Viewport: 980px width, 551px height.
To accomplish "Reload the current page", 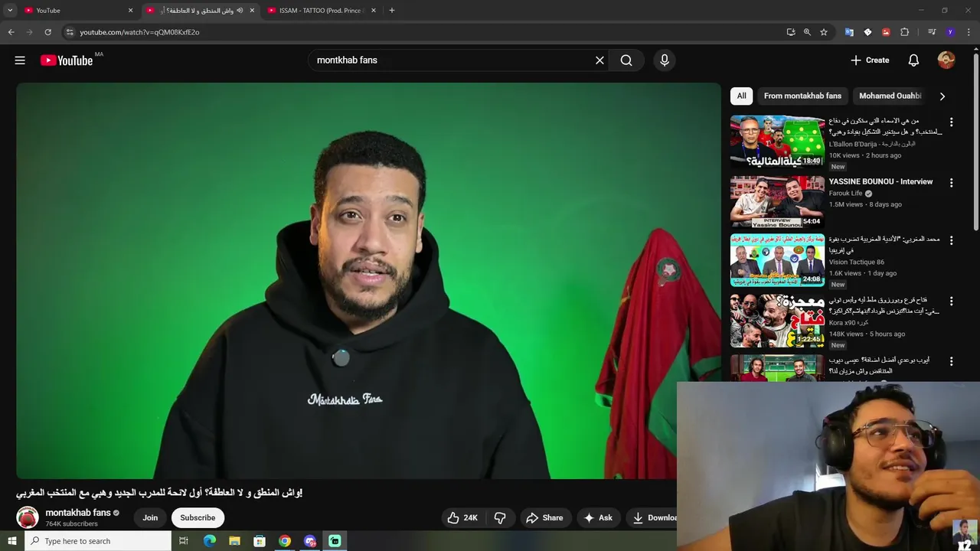I will click(x=47, y=32).
